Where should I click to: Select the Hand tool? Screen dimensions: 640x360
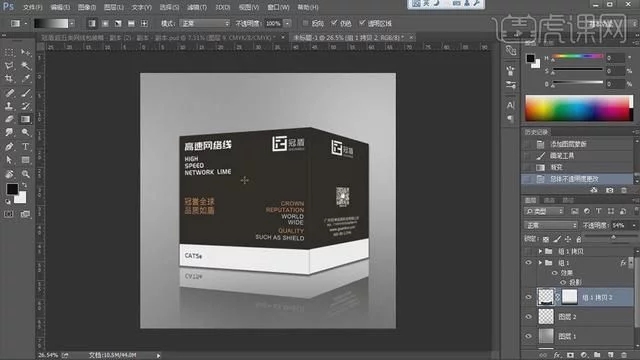pyautogui.click(x=9, y=174)
